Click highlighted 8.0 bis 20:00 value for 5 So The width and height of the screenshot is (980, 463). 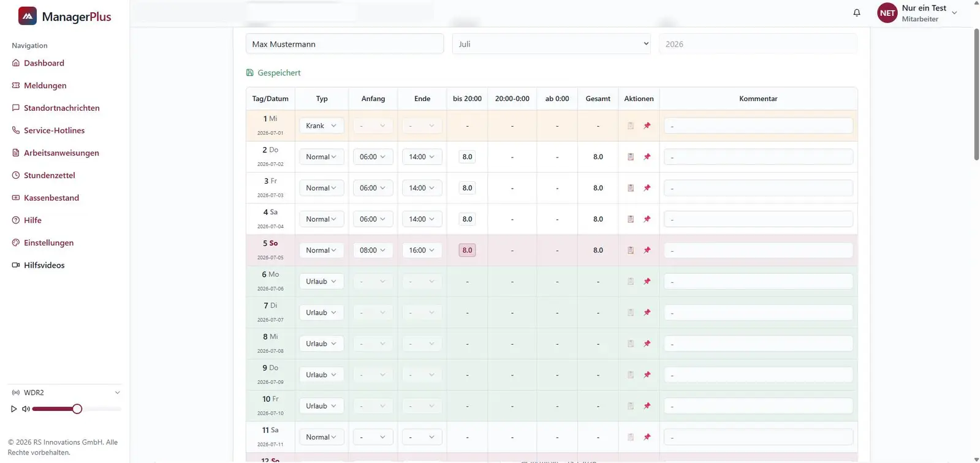pos(467,250)
